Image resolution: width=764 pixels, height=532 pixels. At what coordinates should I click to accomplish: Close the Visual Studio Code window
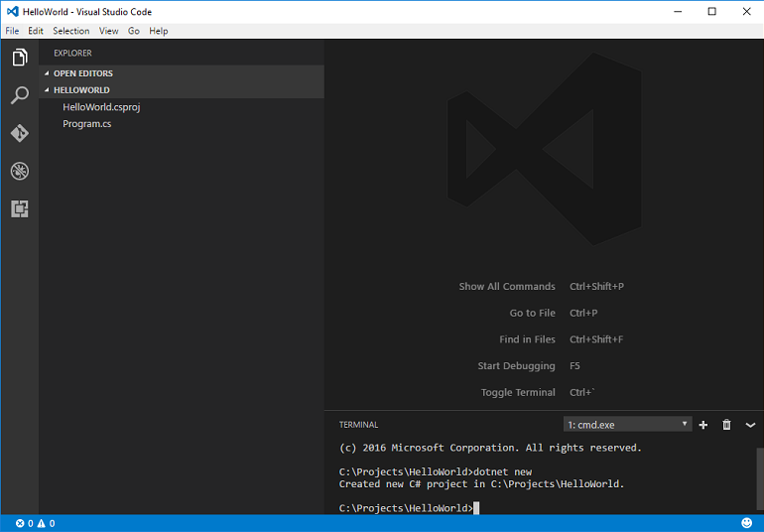[746, 12]
